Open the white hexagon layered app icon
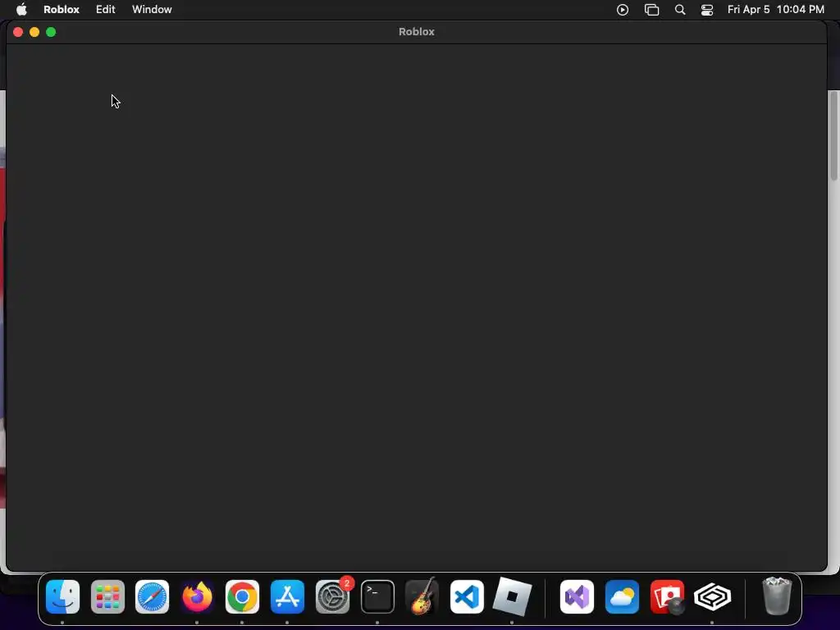Image resolution: width=840 pixels, height=630 pixels. (712, 597)
